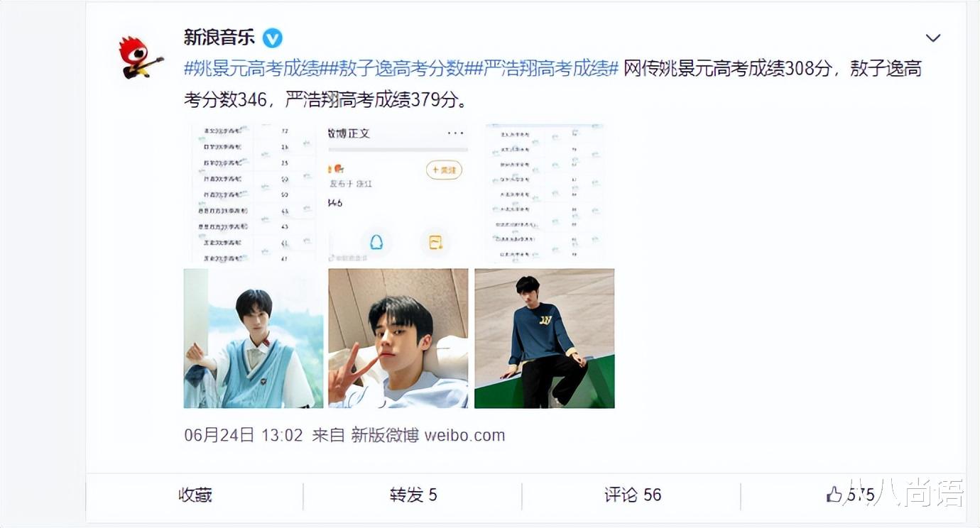Open 新版微博 weibo.com source link
Viewport: 980px width, 528px height.
tap(428, 435)
